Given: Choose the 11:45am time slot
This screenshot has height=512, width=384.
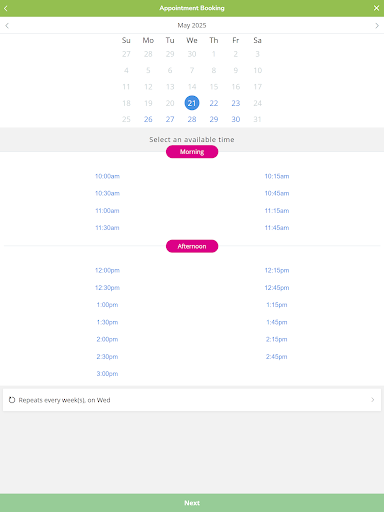Looking at the screenshot, I should tap(277, 228).
